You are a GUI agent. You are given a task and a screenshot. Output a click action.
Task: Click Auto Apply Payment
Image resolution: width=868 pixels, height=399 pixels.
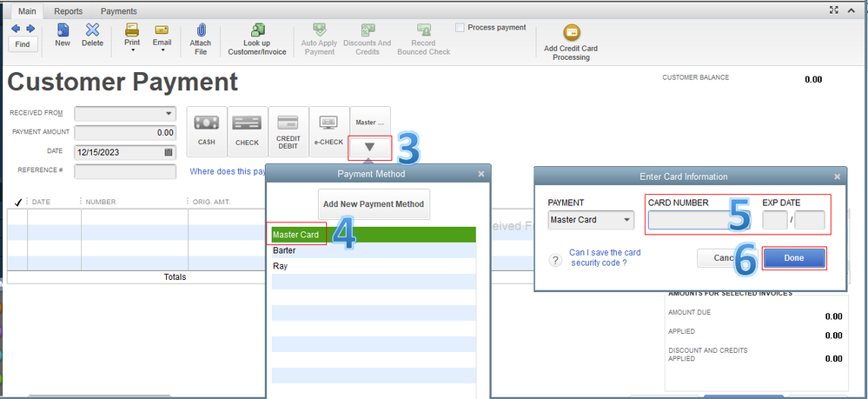[x=320, y=39]
